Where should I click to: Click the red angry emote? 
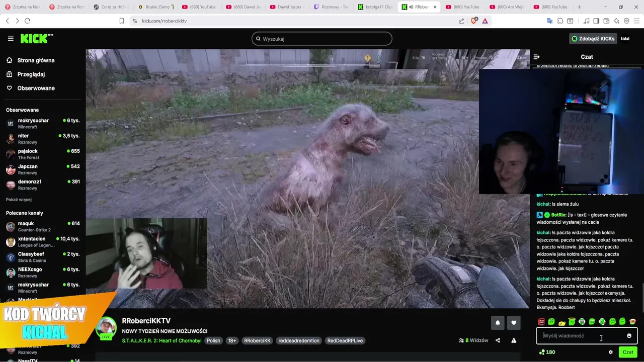[x=541, y=322]
